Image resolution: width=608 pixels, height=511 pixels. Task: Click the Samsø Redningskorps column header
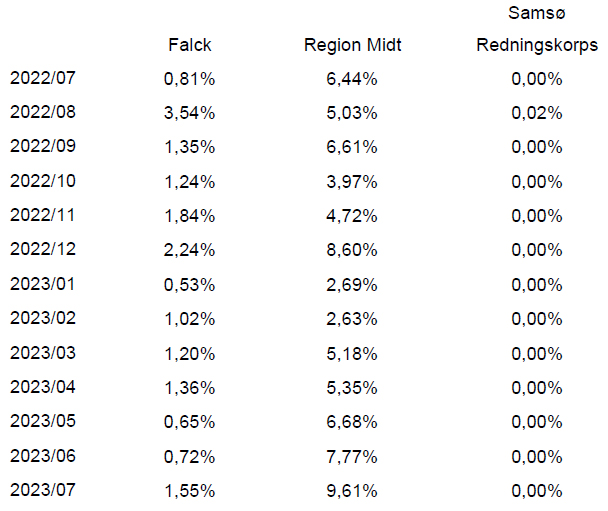[537, 29]
